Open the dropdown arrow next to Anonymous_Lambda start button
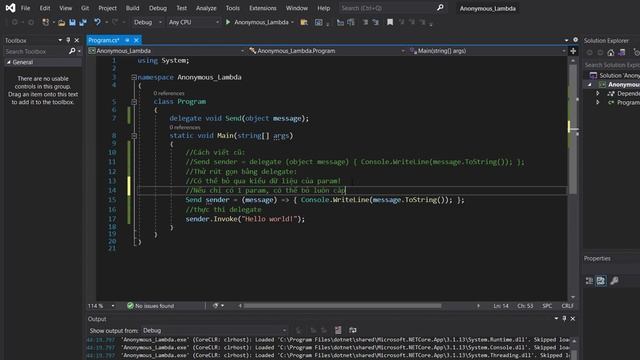This screenshot has height=360, width=640. [292, 22]
